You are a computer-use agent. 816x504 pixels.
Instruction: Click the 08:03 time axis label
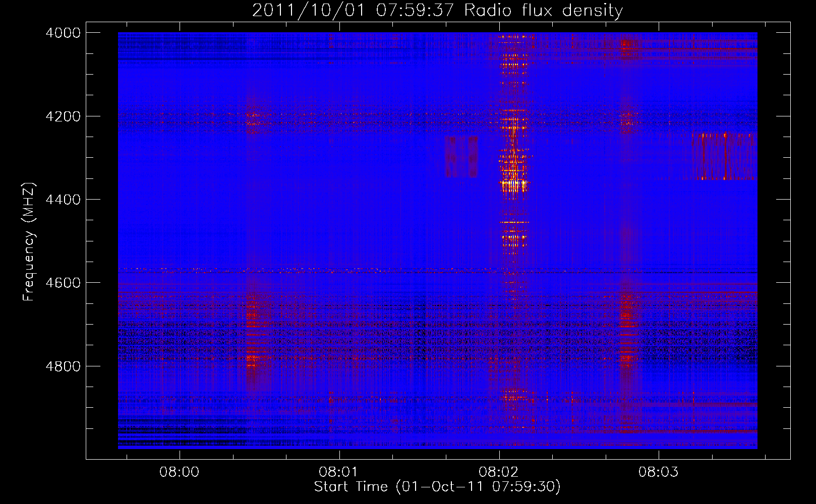point(658,472)
